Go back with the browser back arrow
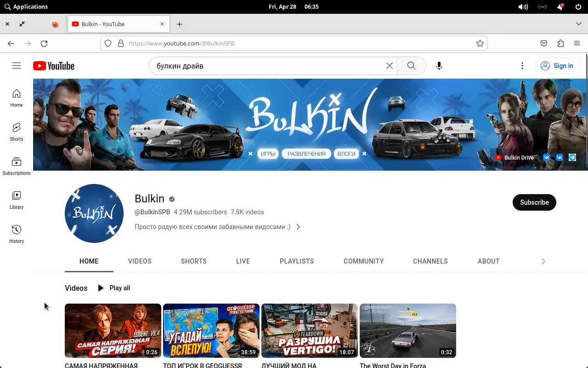The height and width of the screenshot is (368, 588). 11,43
